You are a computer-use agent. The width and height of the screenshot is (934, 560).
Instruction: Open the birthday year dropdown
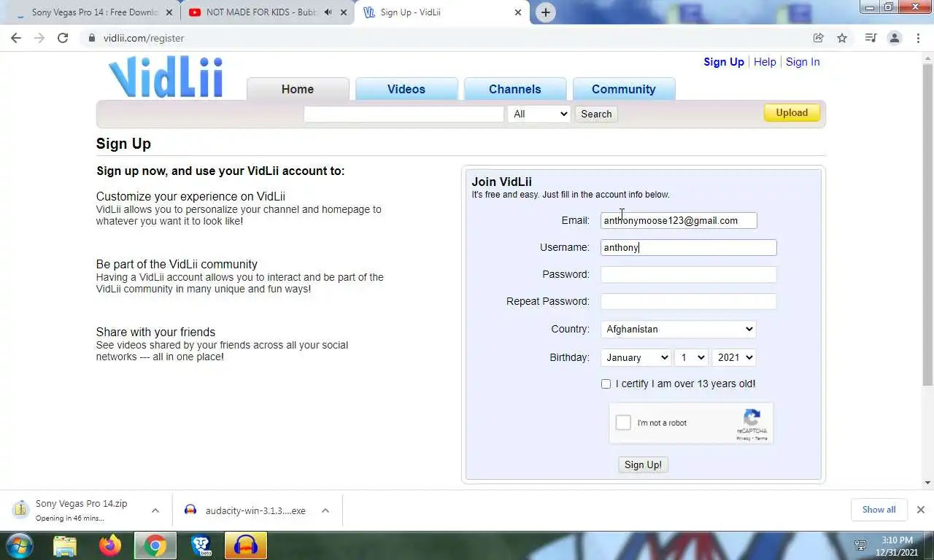click(733, 357)
